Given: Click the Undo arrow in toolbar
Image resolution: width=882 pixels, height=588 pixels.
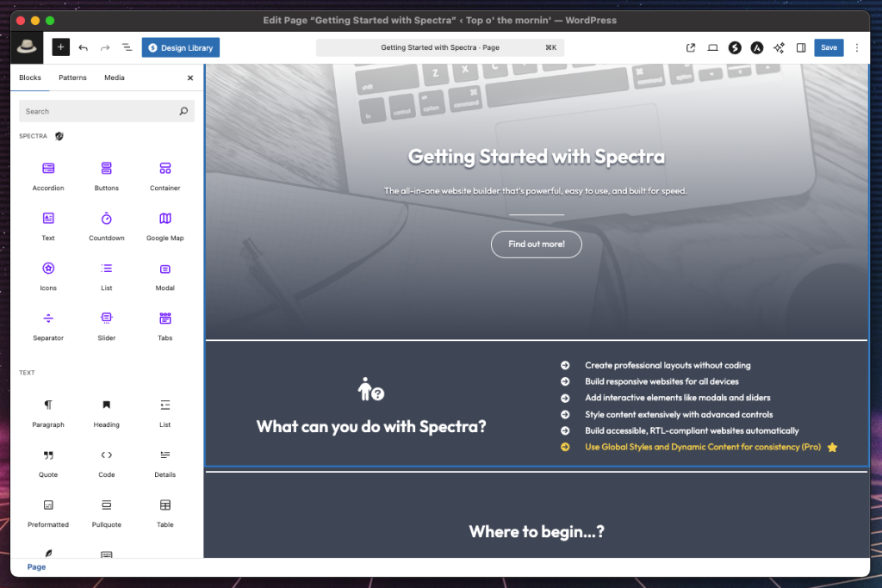Looking at the screenshot, I should point(84,47).
